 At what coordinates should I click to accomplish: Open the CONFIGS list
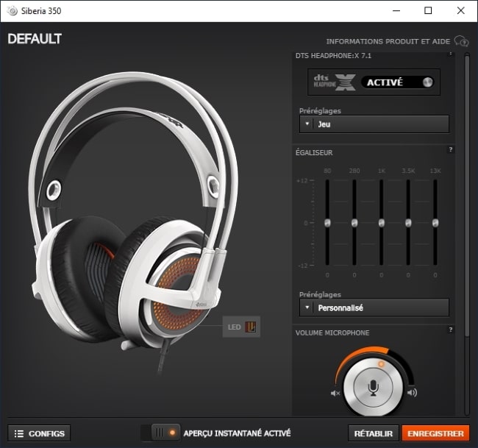coord(39,433)
